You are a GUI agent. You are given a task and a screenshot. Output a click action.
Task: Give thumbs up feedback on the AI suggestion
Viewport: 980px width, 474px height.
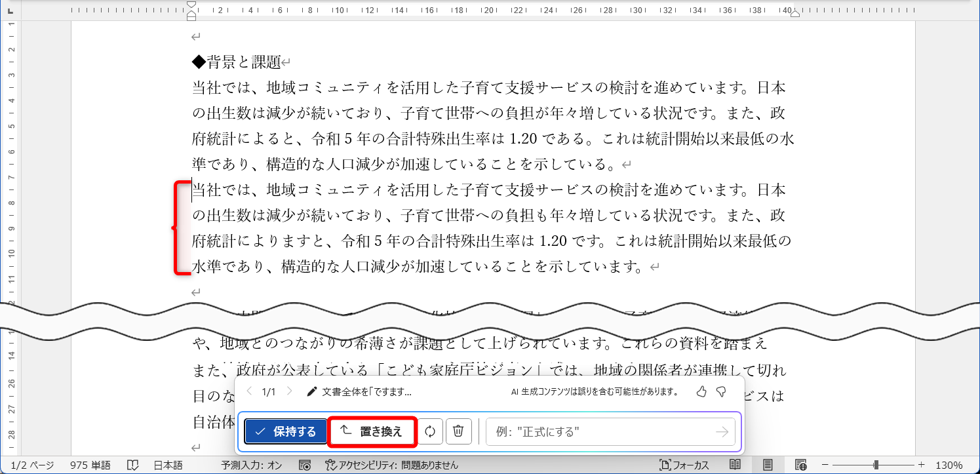(x=701, y=391)
